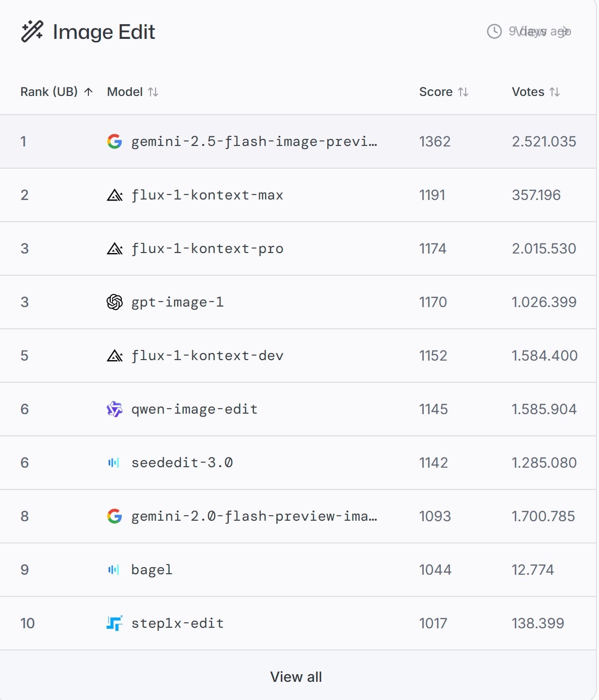Open the bagel model name
Viewport: 599px width, 700px height.
coord(152,570)
